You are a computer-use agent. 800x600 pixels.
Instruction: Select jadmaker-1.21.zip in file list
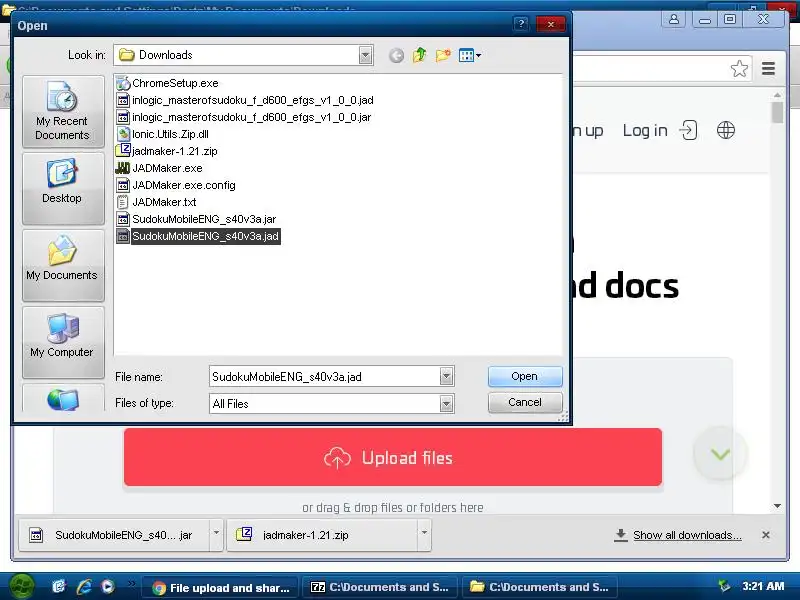pos(167,151)
